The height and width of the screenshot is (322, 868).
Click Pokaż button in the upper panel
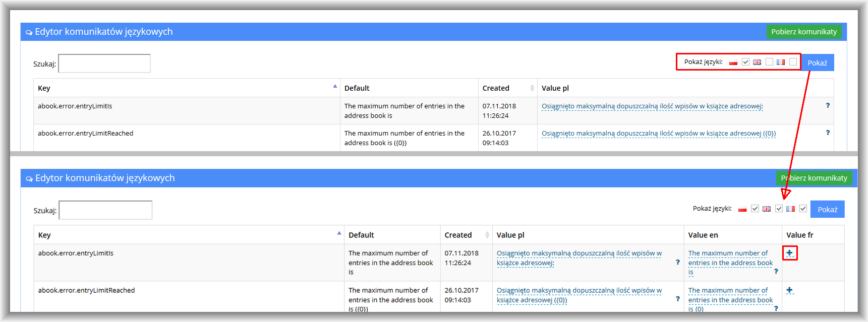(x=818, y=62)
